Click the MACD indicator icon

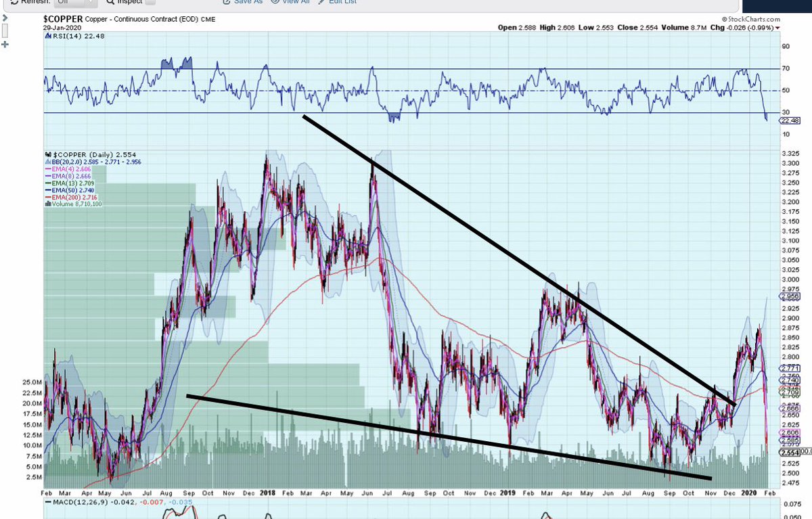pos(47,503)
